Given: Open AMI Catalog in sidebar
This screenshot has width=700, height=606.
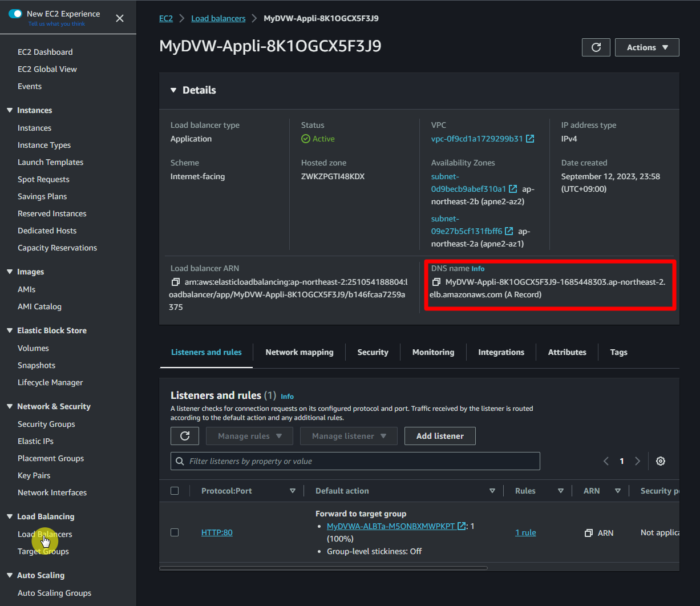Looking at the screenshot, I should pos(39,306).
